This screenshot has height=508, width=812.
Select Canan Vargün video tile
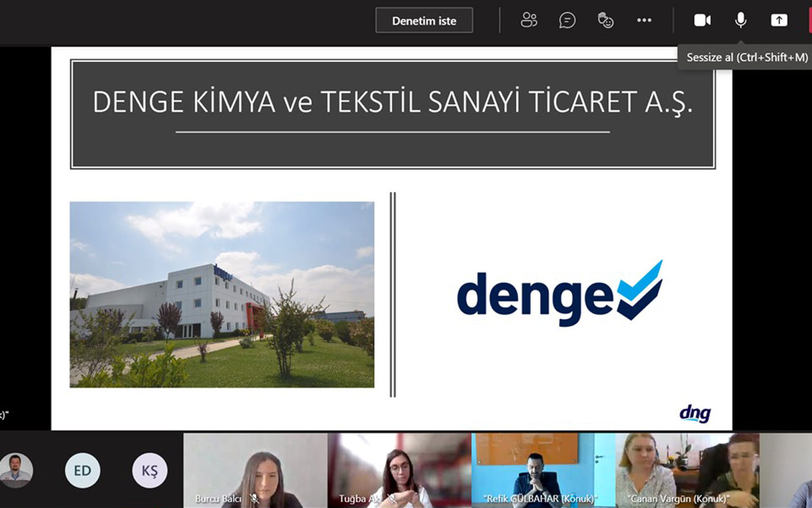point(687,471)
